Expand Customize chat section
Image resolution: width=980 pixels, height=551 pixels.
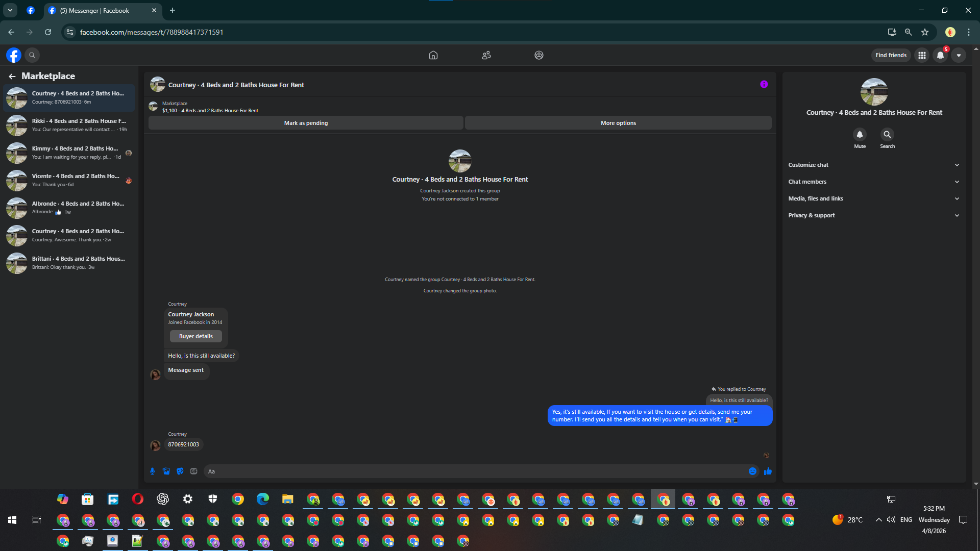coord(873,165)
